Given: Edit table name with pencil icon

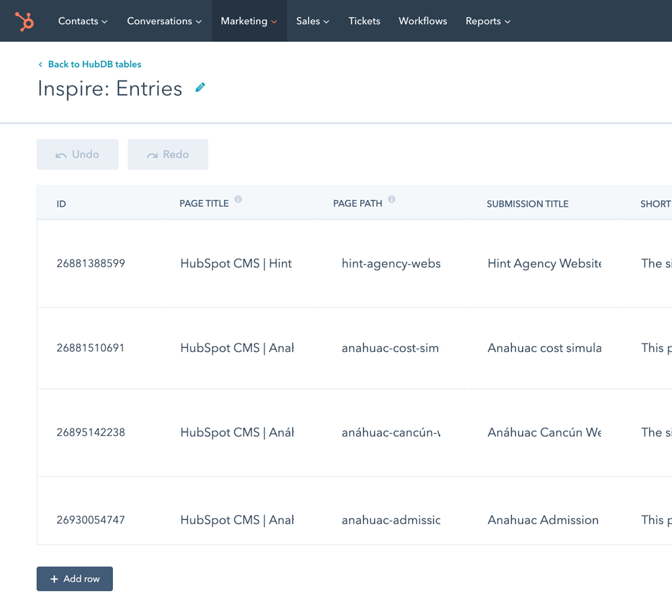Looking at the screenshot, I should [x=200, y=88].
